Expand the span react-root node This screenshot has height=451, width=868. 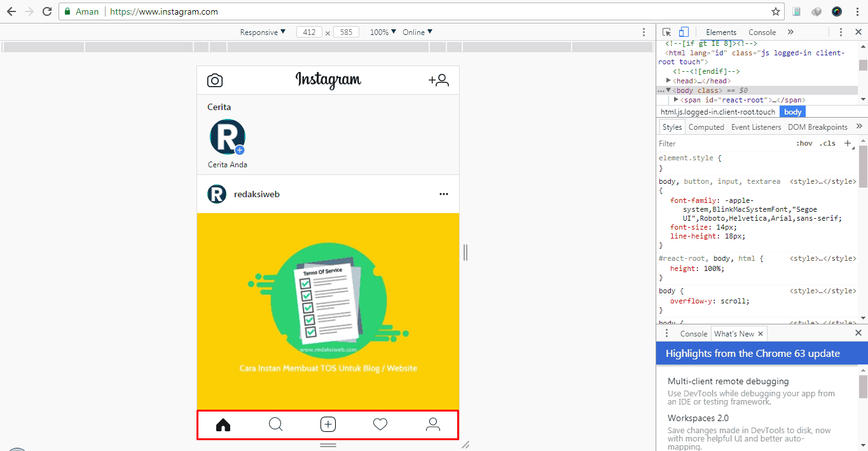point(676,100)
